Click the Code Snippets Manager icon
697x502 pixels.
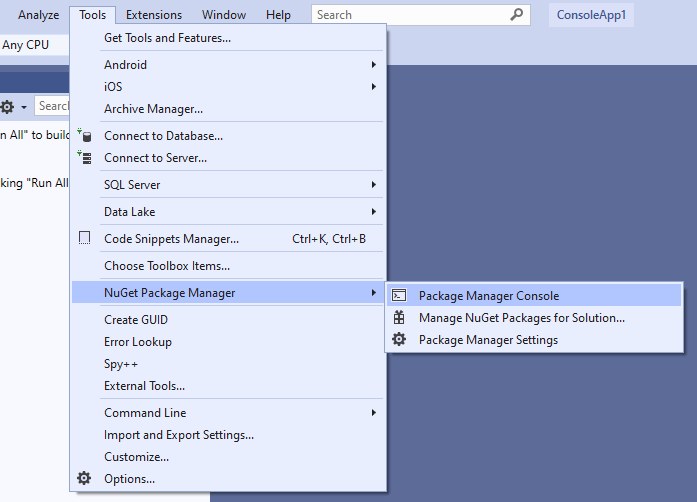(84, 238)
